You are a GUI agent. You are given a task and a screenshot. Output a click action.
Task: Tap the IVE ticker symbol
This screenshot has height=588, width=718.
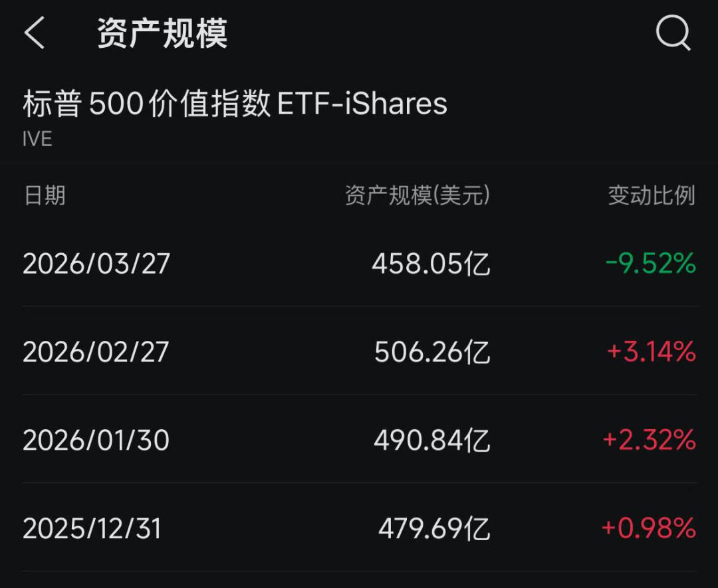pos(37,139)
